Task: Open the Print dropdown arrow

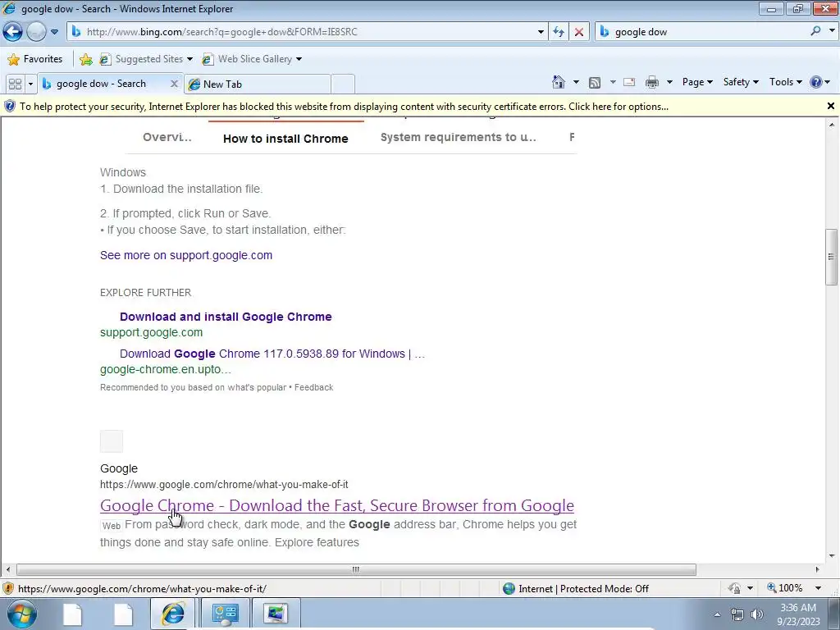Action: pyautogui.click(x=669, y=82)
